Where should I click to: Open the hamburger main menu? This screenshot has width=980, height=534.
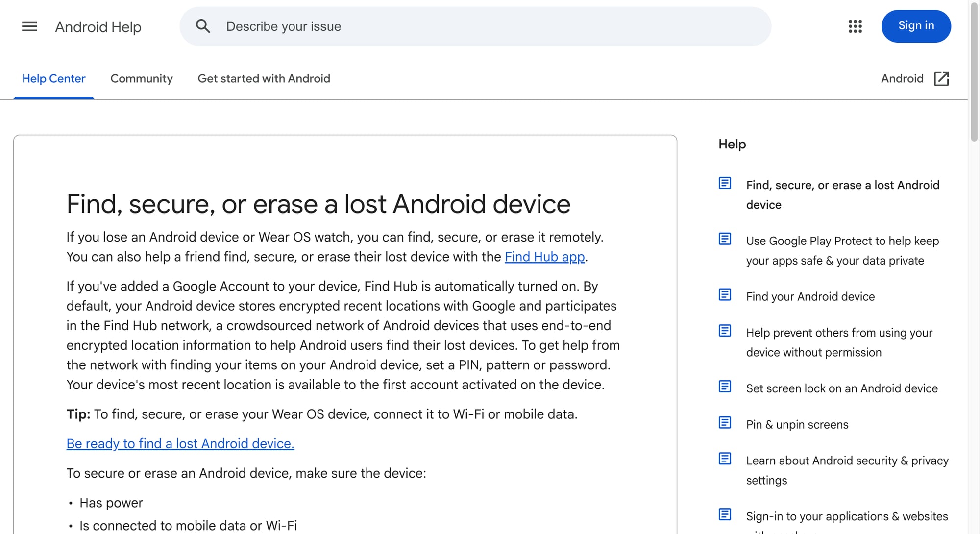click(29, 26)
